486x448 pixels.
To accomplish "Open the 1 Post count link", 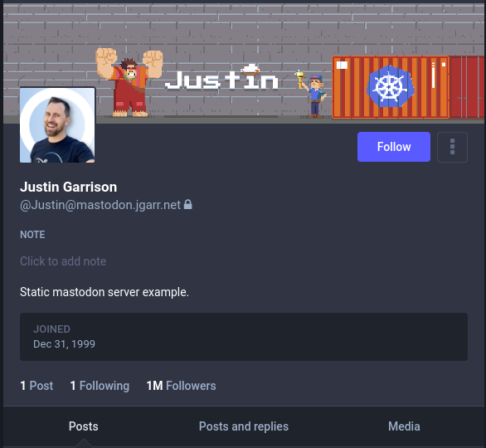I will point(36,386).
